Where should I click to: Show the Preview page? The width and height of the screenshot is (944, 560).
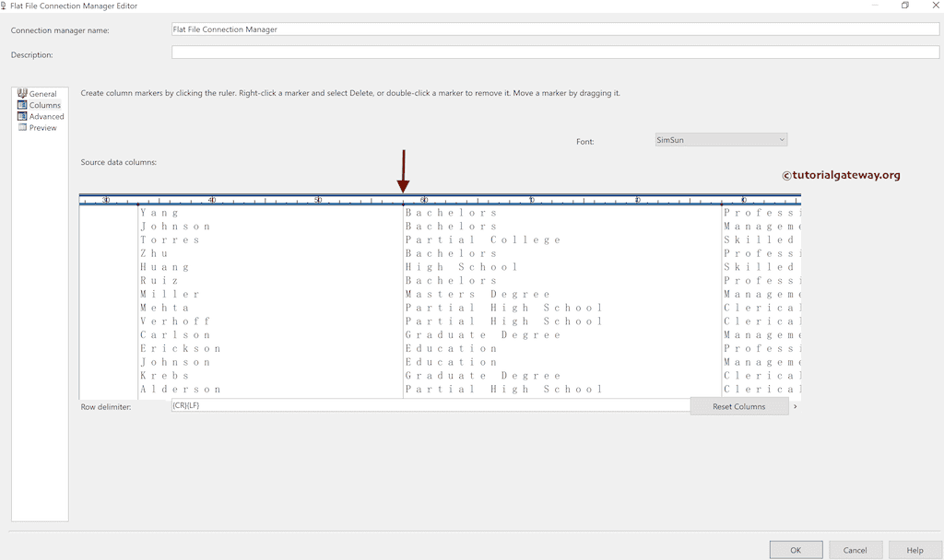click(x=42, y=128)
